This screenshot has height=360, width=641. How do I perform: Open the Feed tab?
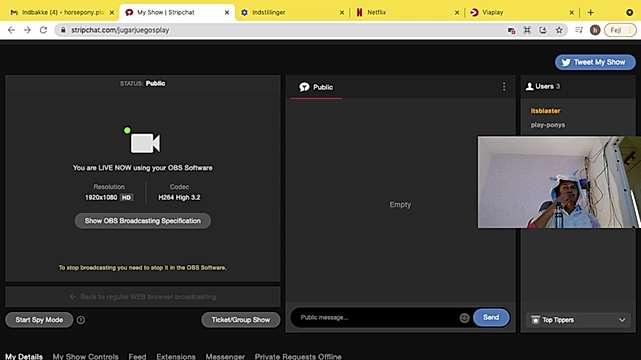tap(137, 356)
